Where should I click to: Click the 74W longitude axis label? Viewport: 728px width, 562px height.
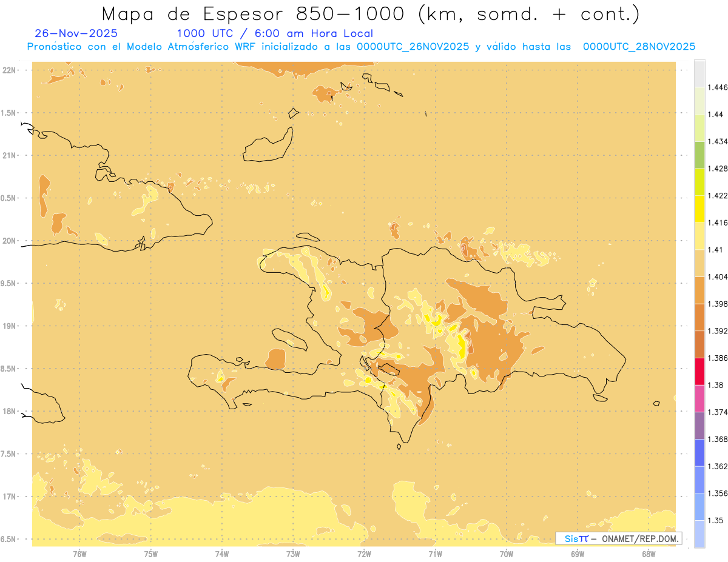[x=222, y=554]
